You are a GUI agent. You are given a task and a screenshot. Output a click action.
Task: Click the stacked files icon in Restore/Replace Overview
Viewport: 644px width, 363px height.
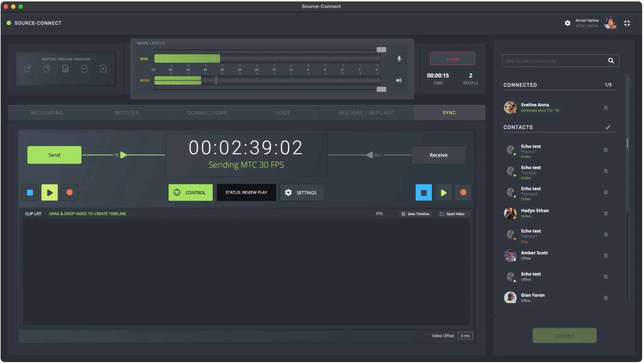[47, 69]
